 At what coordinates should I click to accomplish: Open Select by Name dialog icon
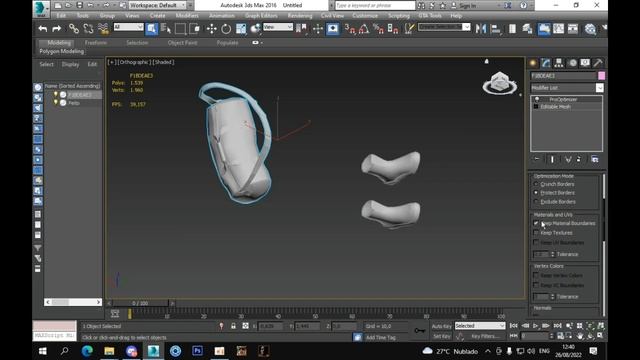166,29
